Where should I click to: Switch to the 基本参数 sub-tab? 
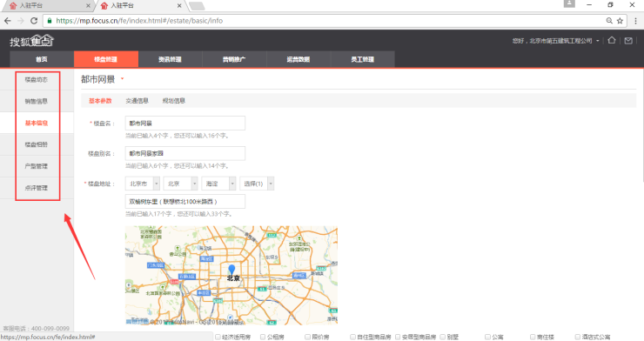(100, 101)
